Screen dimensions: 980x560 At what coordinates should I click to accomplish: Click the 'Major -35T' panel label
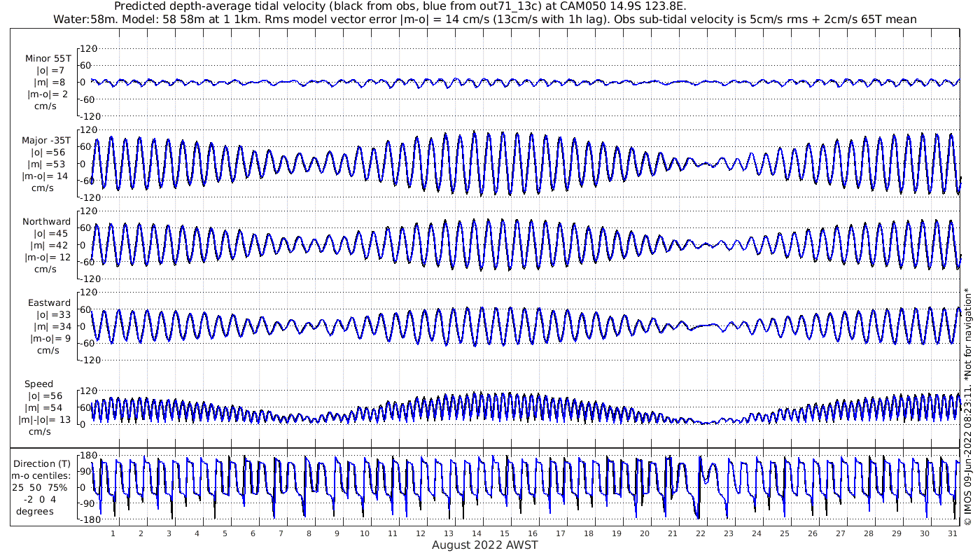click(x=45, y=140)
